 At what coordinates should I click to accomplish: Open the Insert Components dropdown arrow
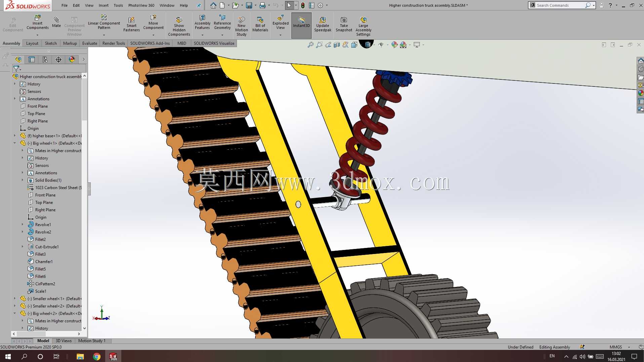point(38,35)
